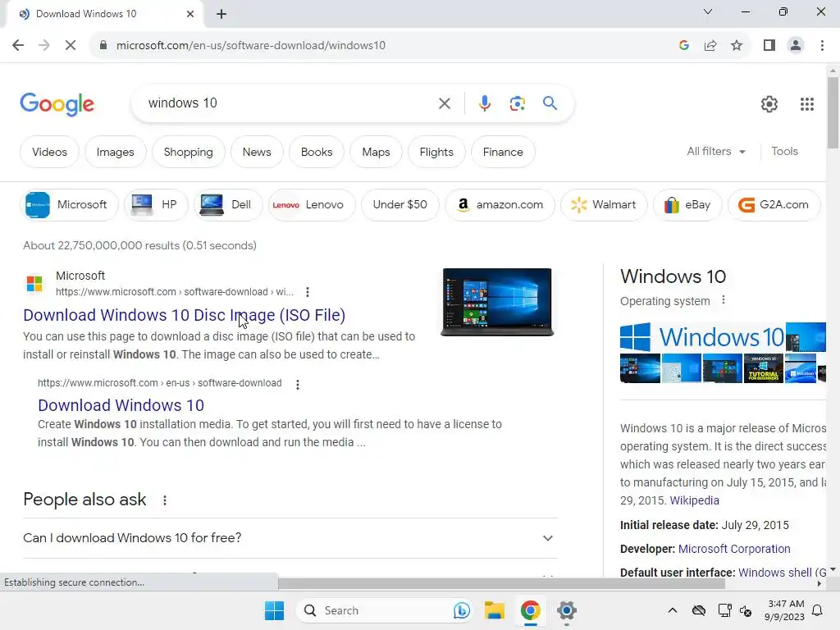
Task: Click the blue magnifier search button
Action: (550, 103)
